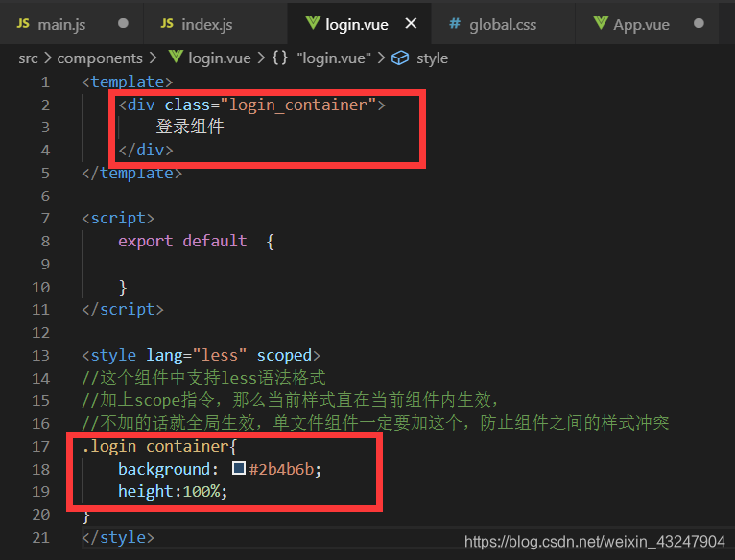Image resolution: width=735 pixels, height=560 pixels.
Task: Click the .login_container selector
Action: [x=155, y=446]
